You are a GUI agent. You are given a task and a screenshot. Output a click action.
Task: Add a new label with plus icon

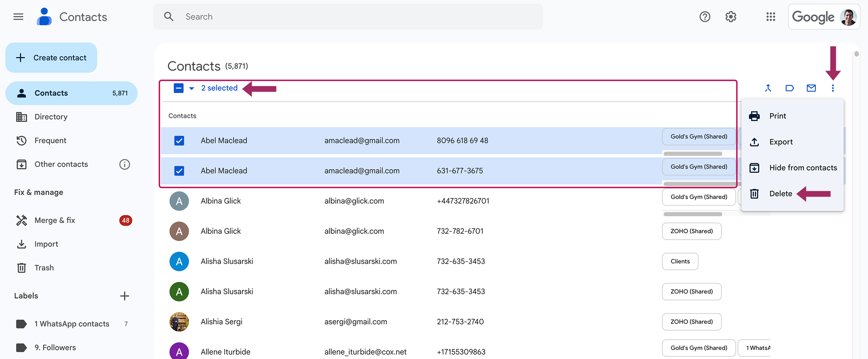(x=124, y=296)
